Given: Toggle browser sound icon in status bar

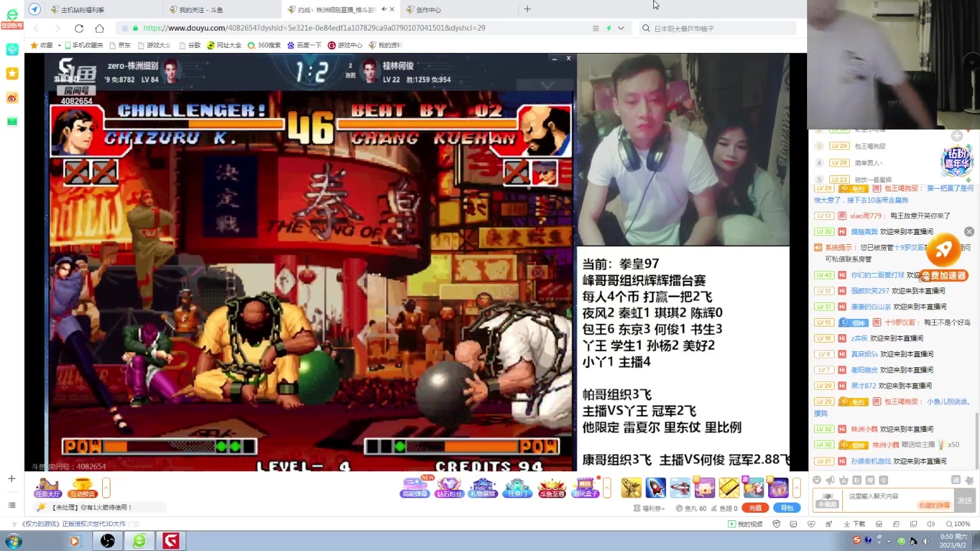Looking at the screenshot, I should [x=931, y=524].
